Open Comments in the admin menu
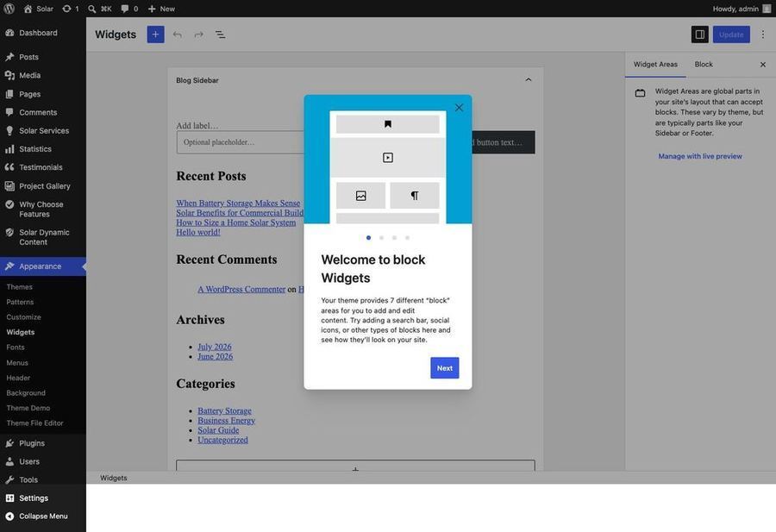 (x=43, y=112)
